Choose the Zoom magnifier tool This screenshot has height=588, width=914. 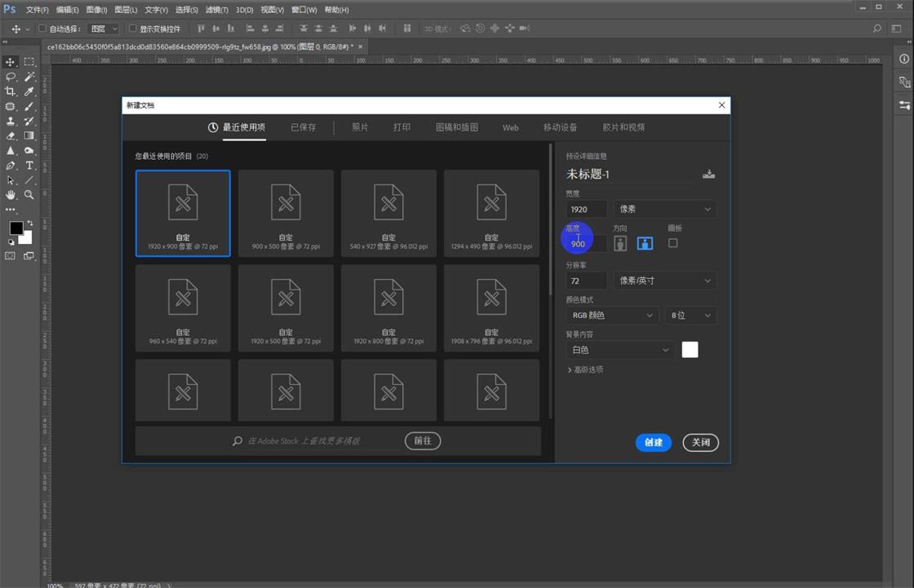[x=29, y=195]
